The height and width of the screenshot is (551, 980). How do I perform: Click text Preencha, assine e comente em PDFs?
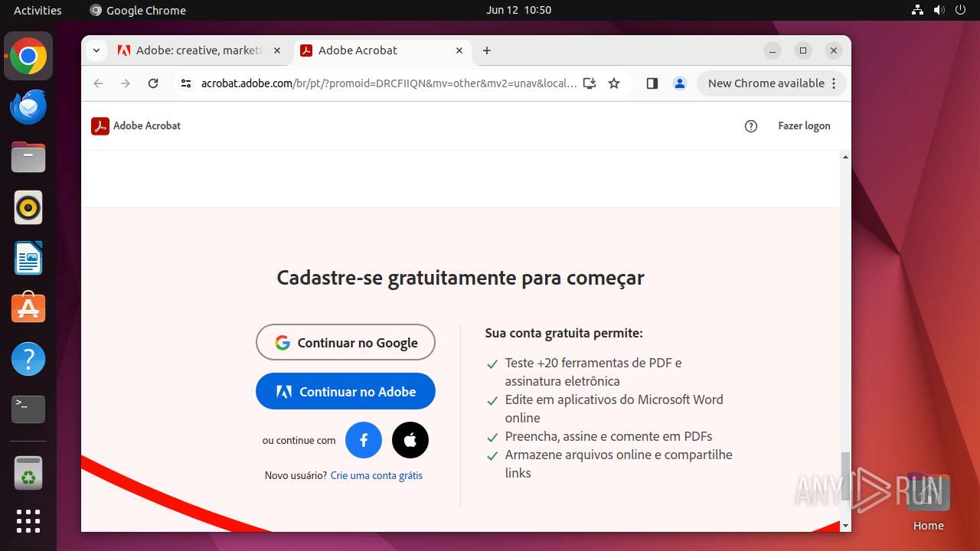(609, 436)
